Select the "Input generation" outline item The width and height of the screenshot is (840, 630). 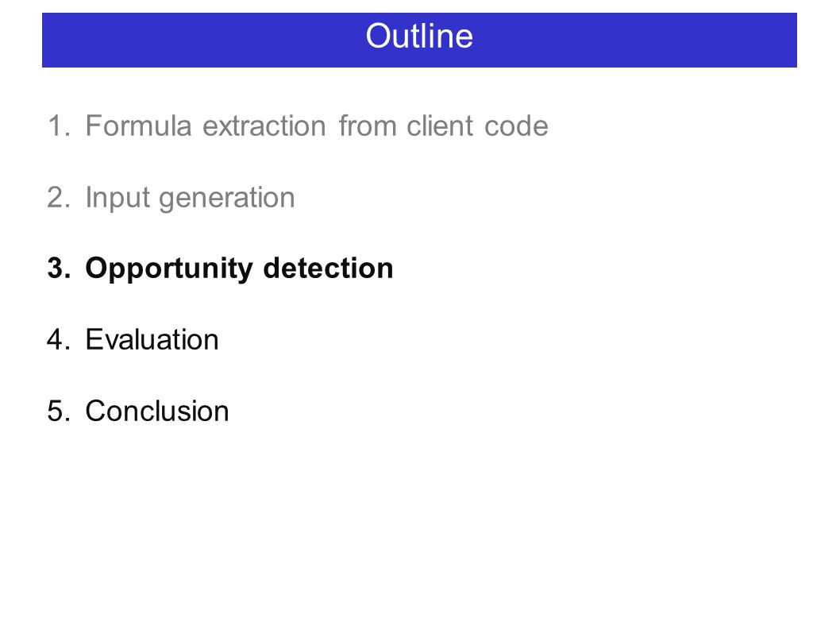pyautogui.click(x=191, y=198)
